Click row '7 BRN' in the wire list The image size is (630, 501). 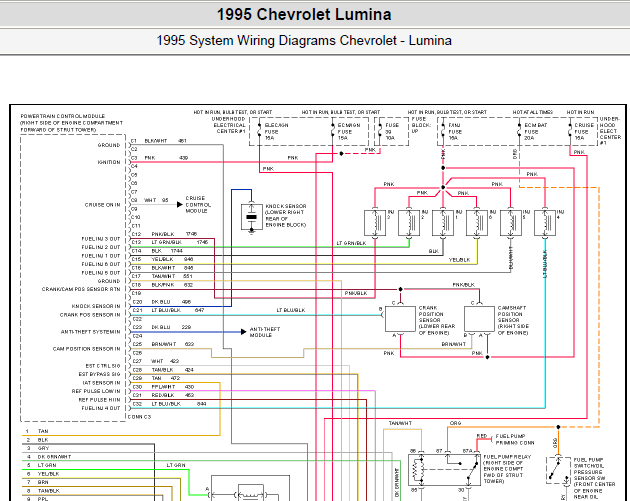coord(37,482)
